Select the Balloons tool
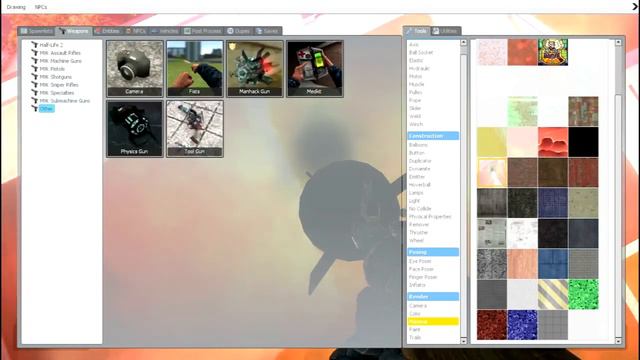 (418, 145)
